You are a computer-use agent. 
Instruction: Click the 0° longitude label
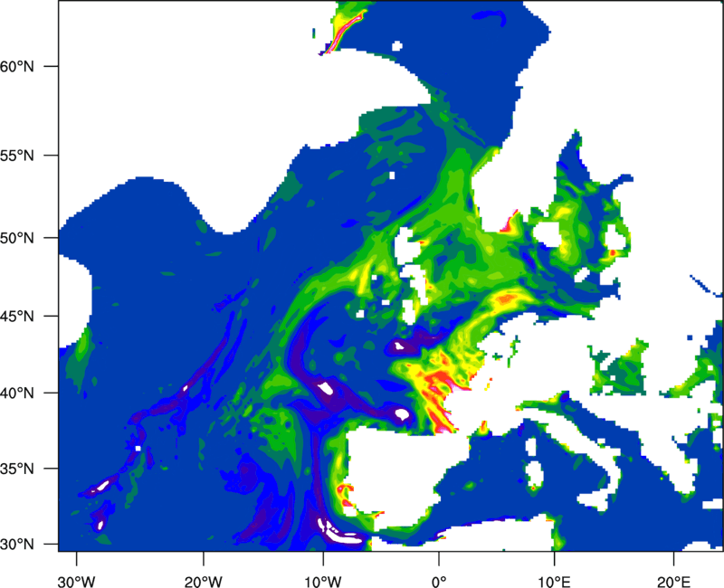click(439, 582)
